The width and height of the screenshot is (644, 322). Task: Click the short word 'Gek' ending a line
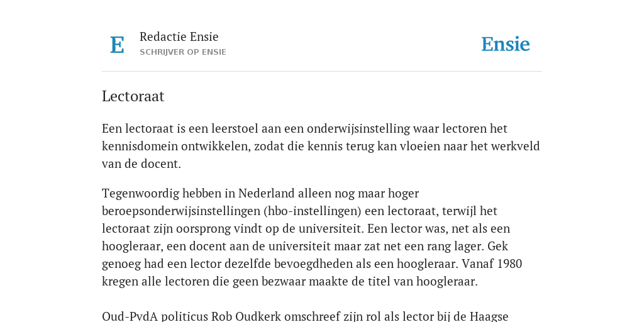click(499, 246)
